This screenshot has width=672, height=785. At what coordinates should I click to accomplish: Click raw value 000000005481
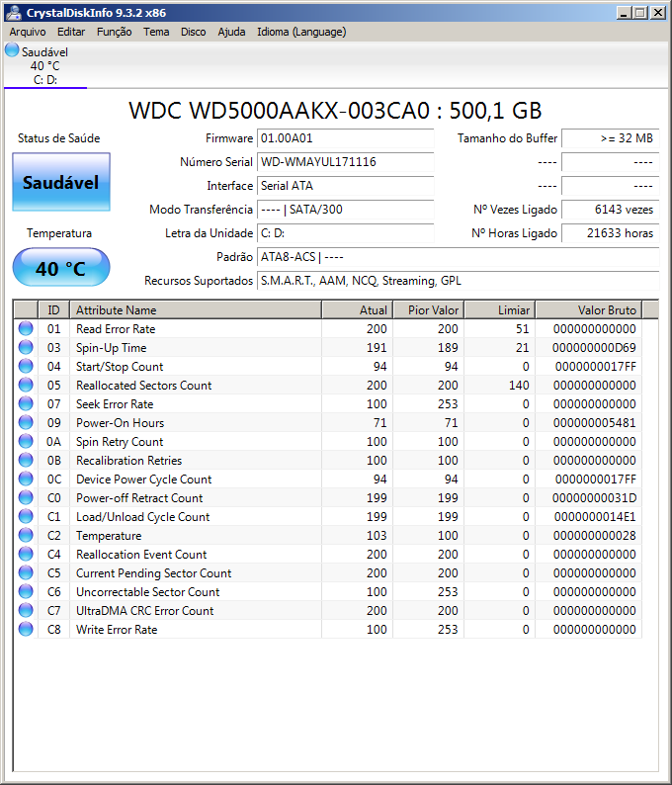point(595,423)
